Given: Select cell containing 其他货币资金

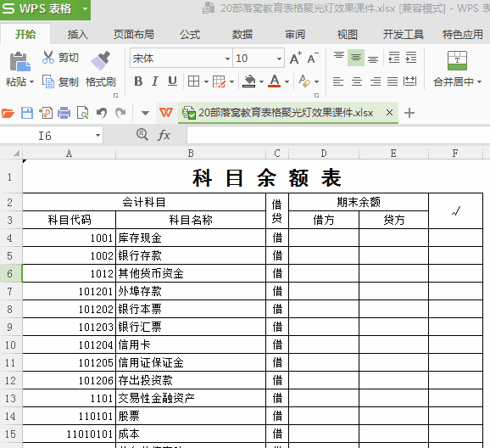Looking at the screenshot, I should [191, 273].
